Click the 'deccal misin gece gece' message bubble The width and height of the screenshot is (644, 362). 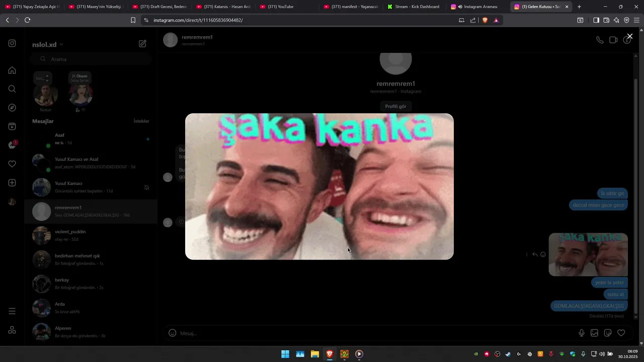point(598,205)
